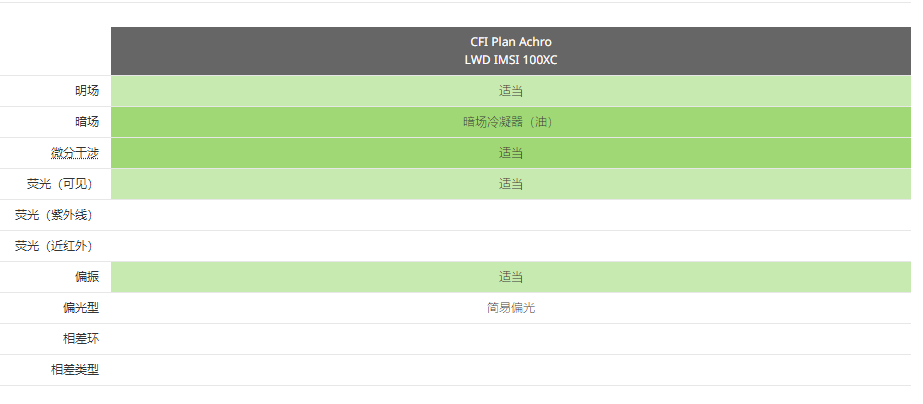The width and height of the screenshot is (923, 404).
Task: Click the 适当 cell in 偏振 row
Action: tap(511, 277)
